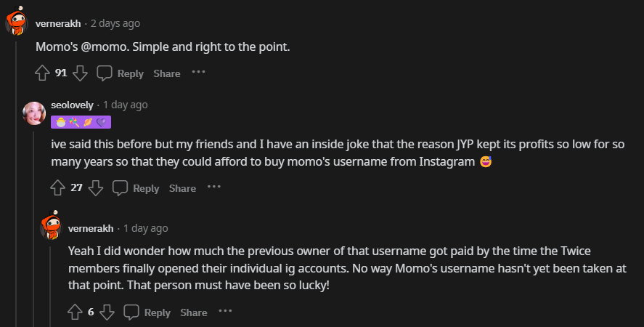Open more options on vernerakh's nested reply
644x327 pixels.
(x=225, y=312)
